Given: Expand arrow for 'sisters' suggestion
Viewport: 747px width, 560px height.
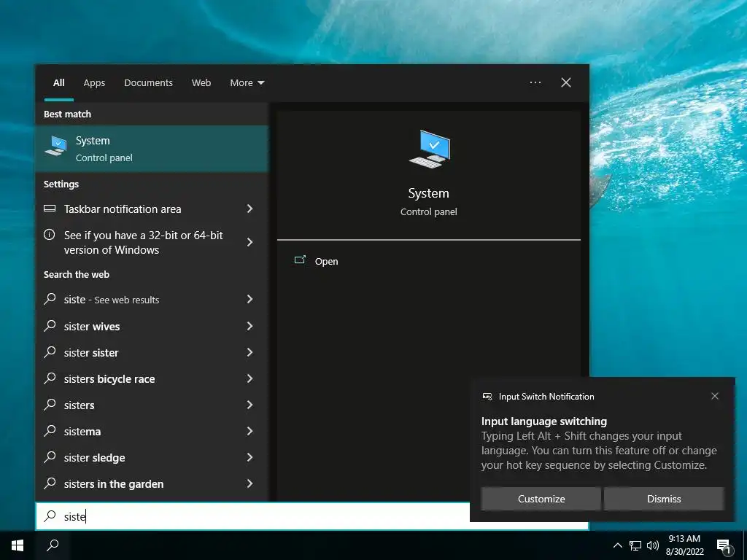Looking at the screenshot, I should coord(249,405).
